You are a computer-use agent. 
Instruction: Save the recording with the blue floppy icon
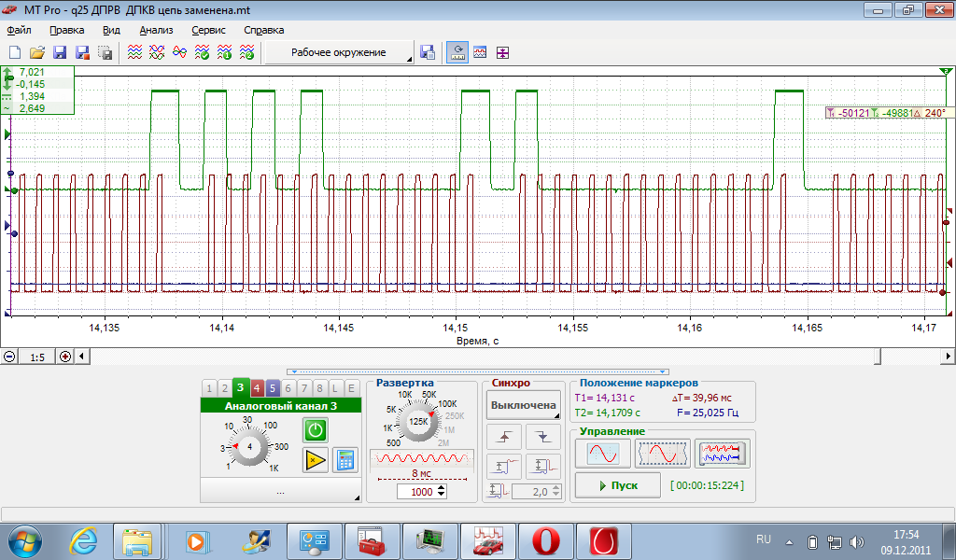[x=60, y=53]
